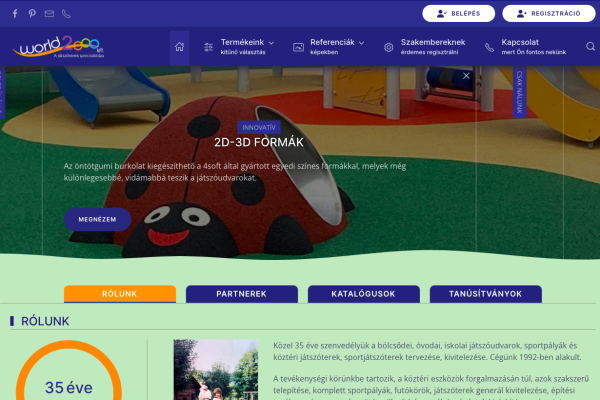600x400 pixels.
Task: Open the Referenciák menu label
Action: click(x=332, y=42)
